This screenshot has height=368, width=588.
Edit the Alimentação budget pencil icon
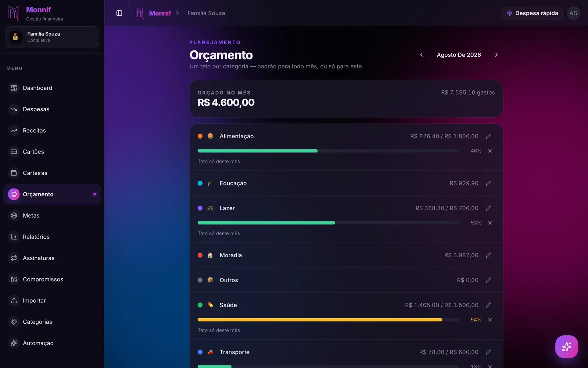pyautogui.click(x=488, y=136)
